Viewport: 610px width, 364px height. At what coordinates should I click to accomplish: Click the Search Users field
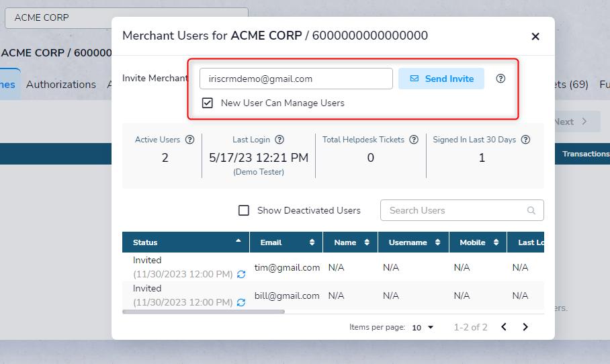coord(462,210)
